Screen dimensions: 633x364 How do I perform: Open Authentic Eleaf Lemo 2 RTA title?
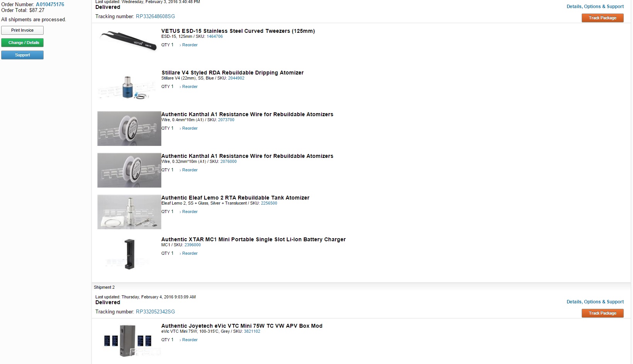pos(235,198)
